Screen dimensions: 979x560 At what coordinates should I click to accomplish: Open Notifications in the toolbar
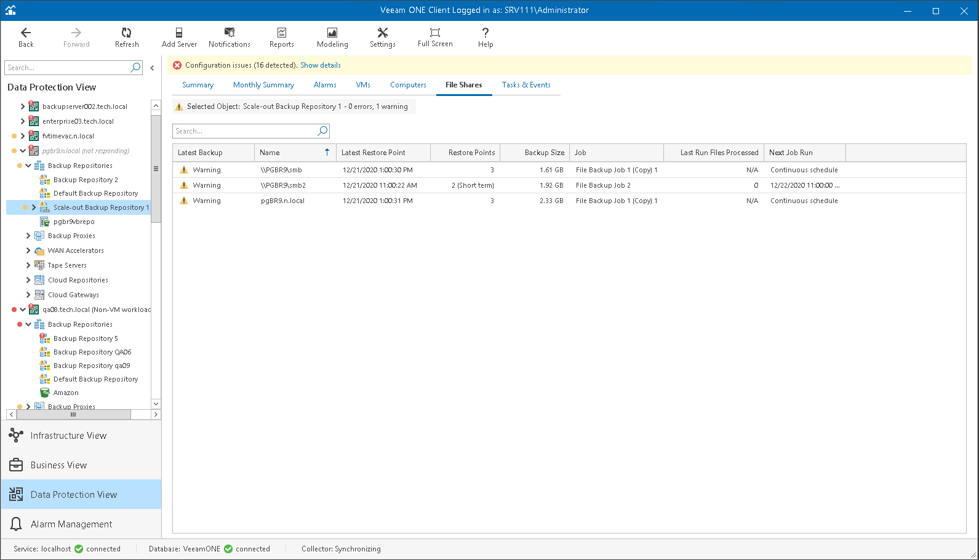coord(230,37)
